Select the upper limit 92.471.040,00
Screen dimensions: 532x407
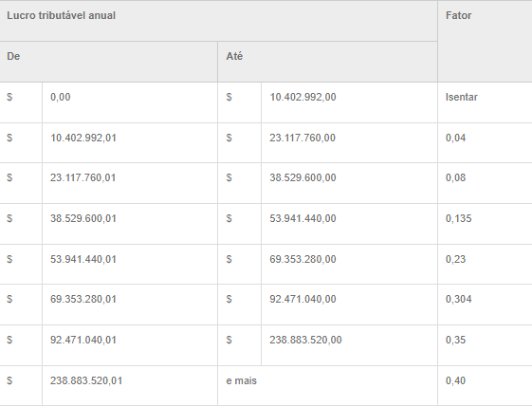(349, 305)
